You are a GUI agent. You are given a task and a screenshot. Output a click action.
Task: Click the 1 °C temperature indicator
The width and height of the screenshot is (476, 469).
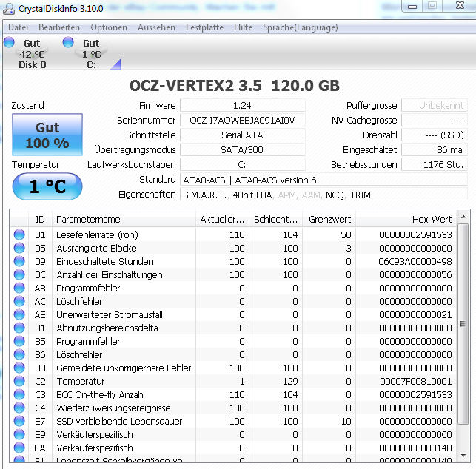pyautogui.click(x=47, y=186)
